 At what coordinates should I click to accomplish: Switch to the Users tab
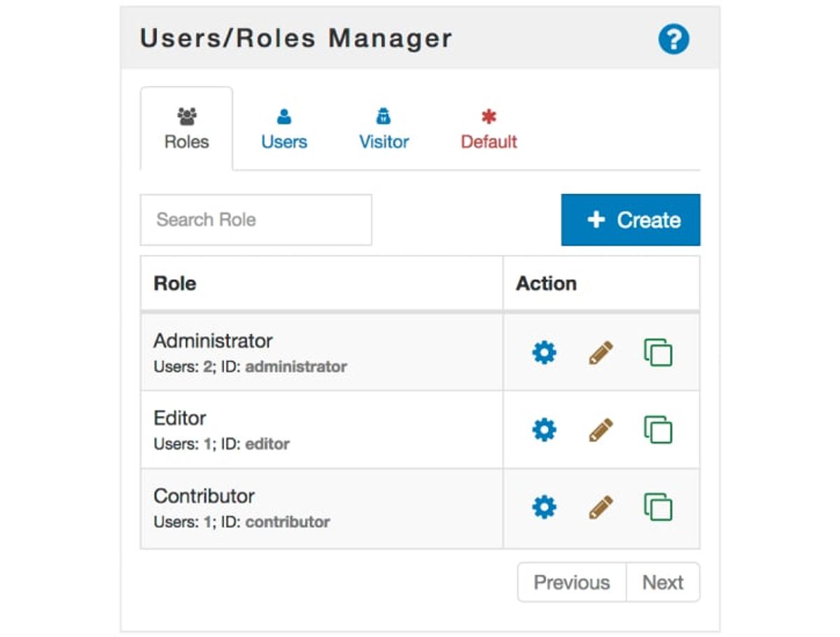(x=284, y=129)
